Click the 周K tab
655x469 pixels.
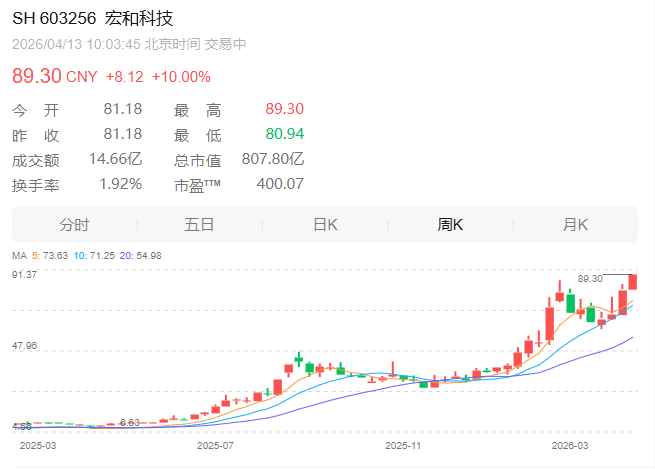pyautogui.click(x=450, y=225)
